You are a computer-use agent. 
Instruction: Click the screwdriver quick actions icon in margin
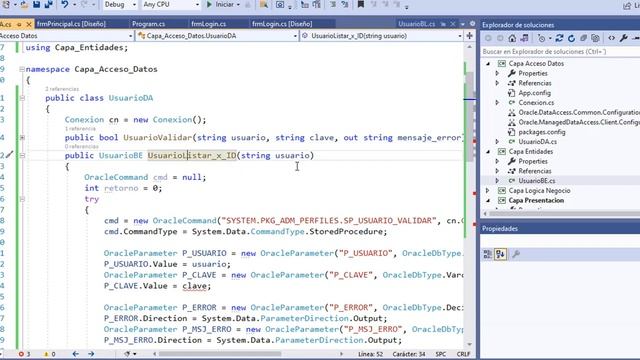(x=10, y=155)
